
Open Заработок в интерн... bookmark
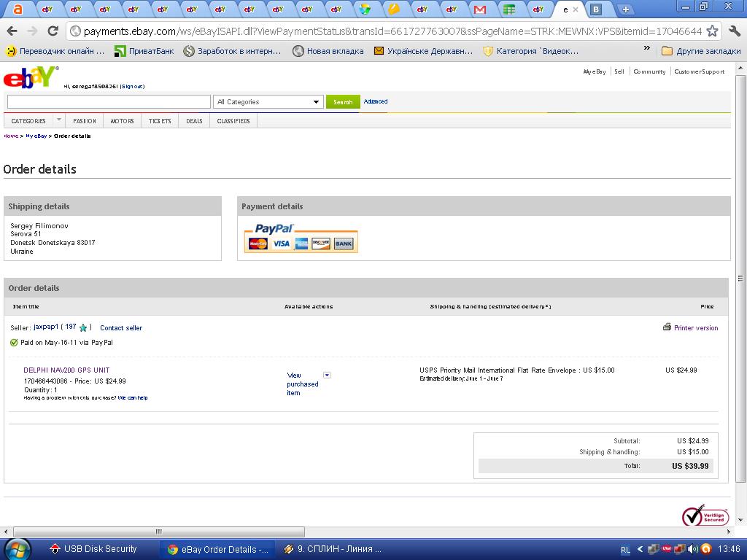[233, 51]
